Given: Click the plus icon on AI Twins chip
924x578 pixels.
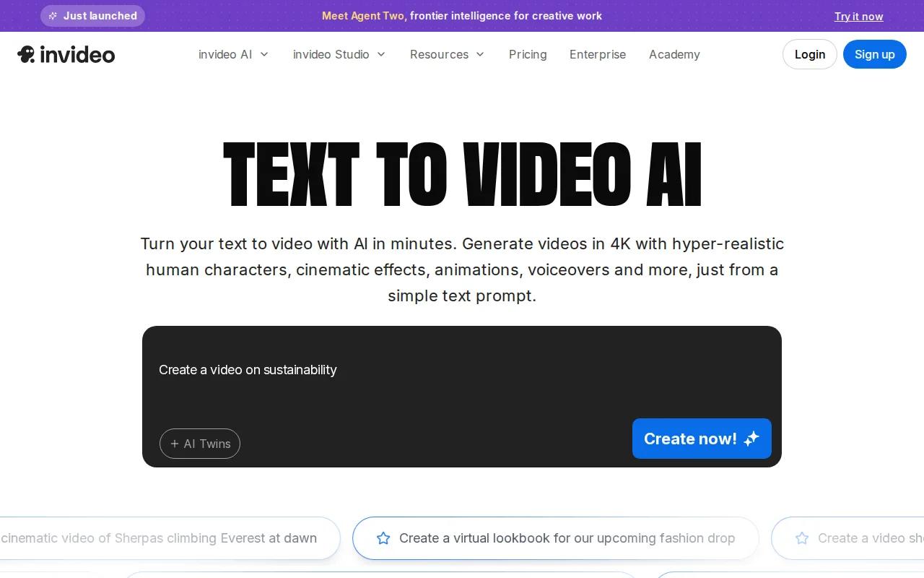Looking at the screenshot, I should point(175,444).
